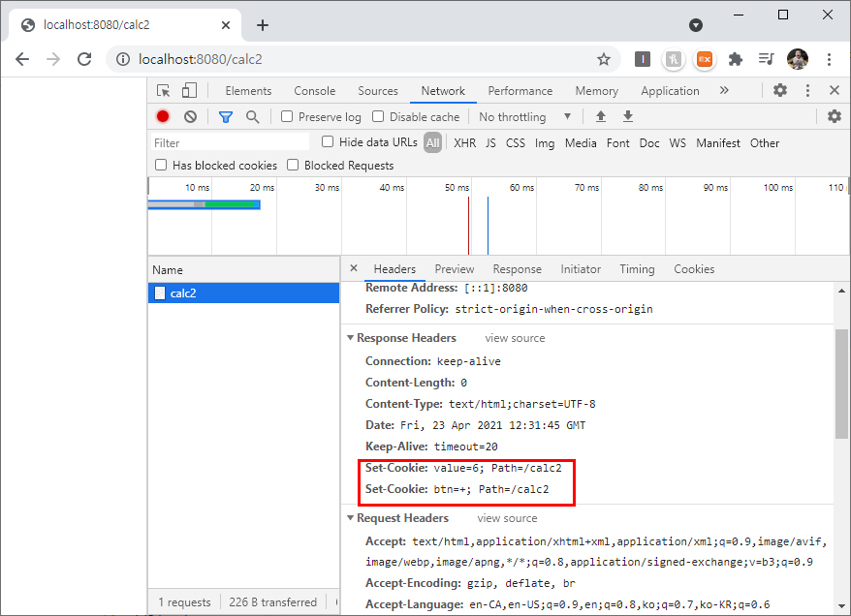Check Hide data URLs
851x616 pixels.
tap(328, 141)
